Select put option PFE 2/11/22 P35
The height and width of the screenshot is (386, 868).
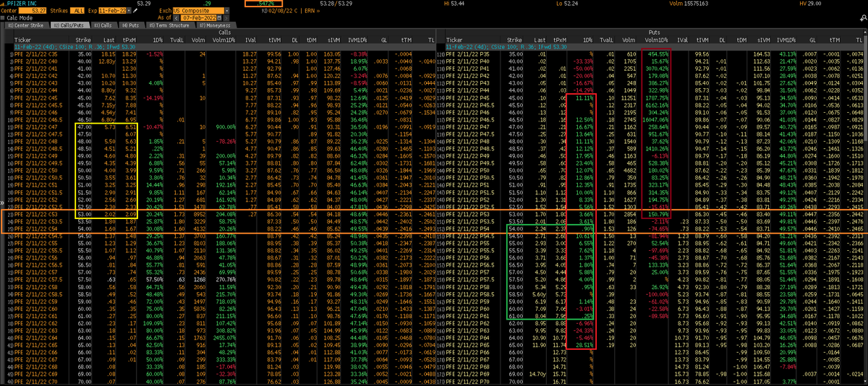466,54
